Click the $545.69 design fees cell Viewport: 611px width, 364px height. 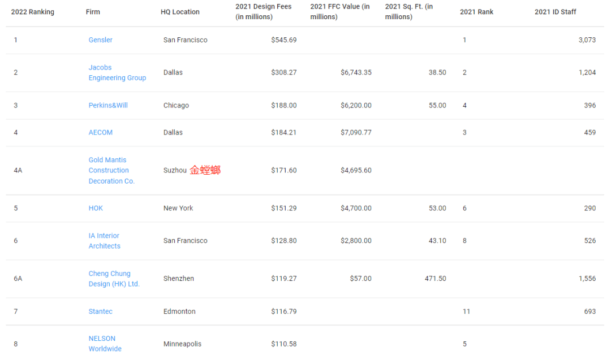click(x=283, y=40)
